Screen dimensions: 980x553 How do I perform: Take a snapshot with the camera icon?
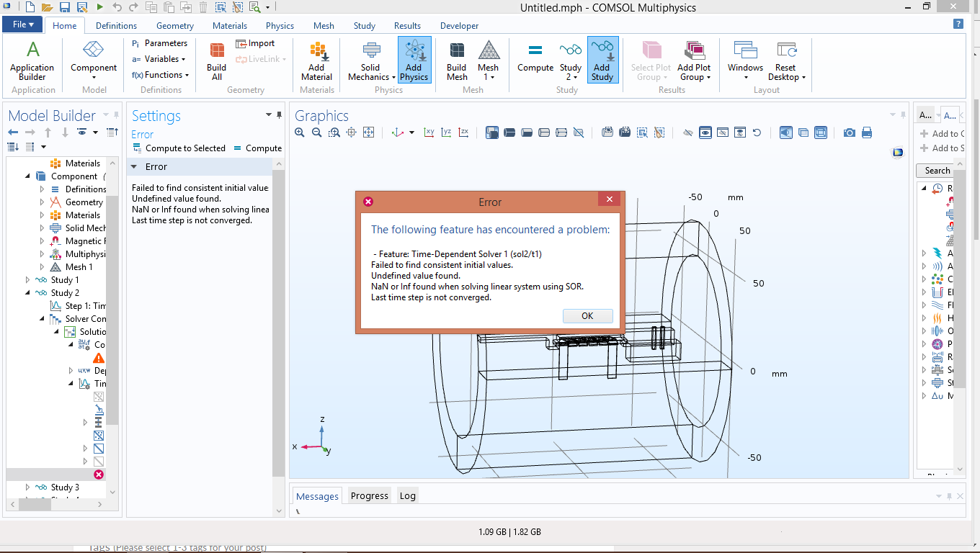[850, 132]
